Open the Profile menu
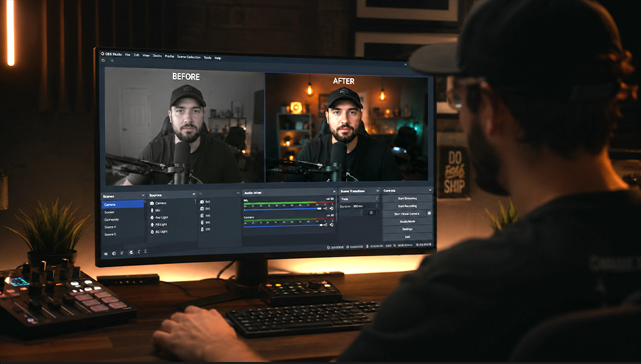The height and width of the screenshot is (364, 641). [169, 57]
